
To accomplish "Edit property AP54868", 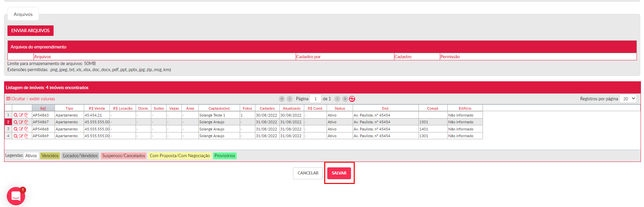I will coord(21,129).
